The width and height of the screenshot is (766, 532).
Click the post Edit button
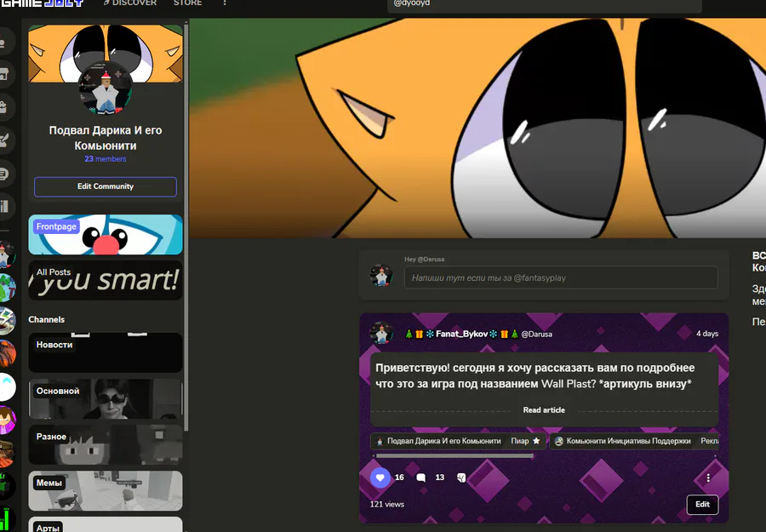[x=702, y=504]
